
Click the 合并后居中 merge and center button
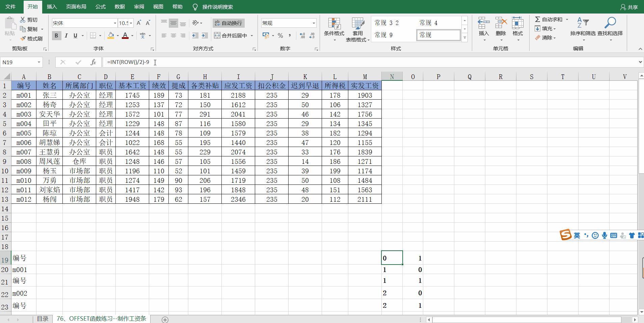231,35
